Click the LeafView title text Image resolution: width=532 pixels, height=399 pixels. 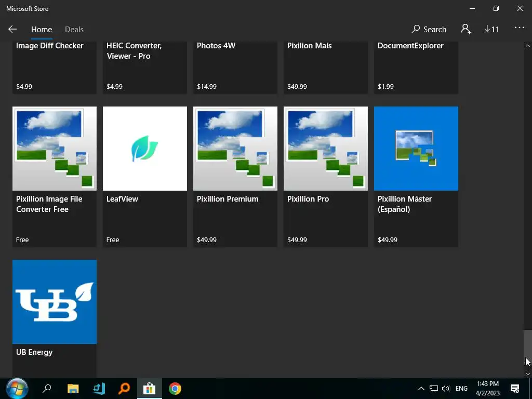[122, 199]
